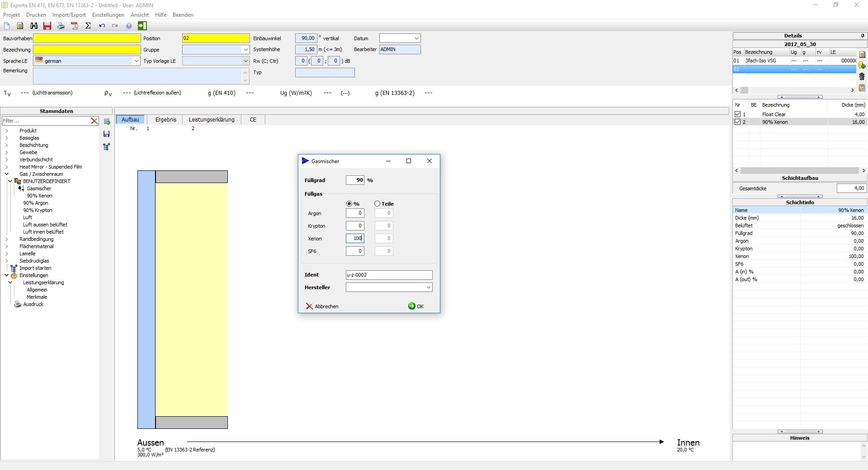Open the Hersteller dropdown in Gasmischer
868x470 pixels.
click(x=428, y=287)
